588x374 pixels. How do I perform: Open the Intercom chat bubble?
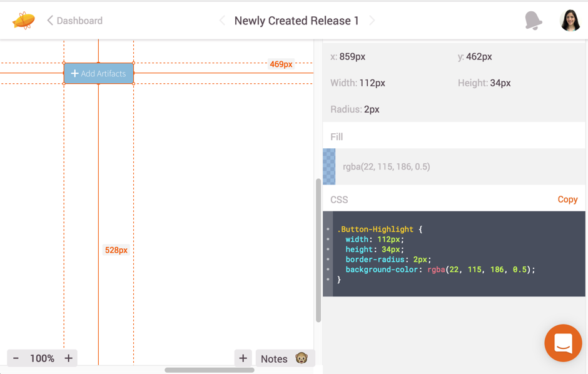point(562,343)
